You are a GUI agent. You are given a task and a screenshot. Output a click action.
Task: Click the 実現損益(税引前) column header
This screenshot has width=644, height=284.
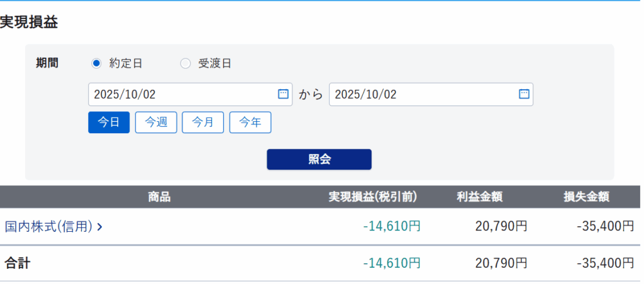(x=373, y=197)
